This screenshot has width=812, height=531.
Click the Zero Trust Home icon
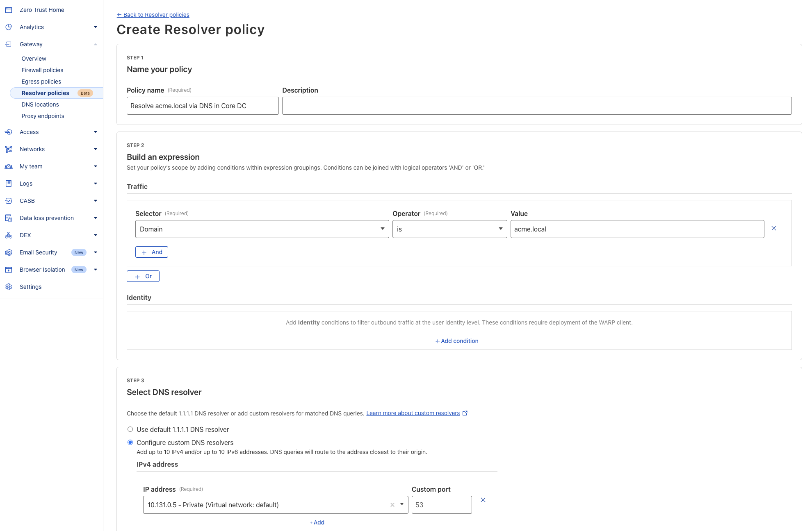[9, 10]
